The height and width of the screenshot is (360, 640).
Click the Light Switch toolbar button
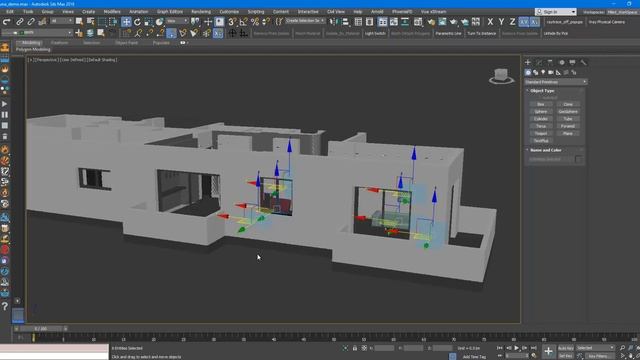click(x=375, y=33)
